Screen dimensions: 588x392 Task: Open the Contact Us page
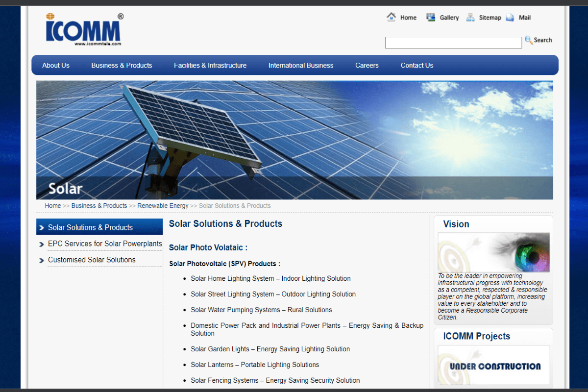click(x=416, y=65)
